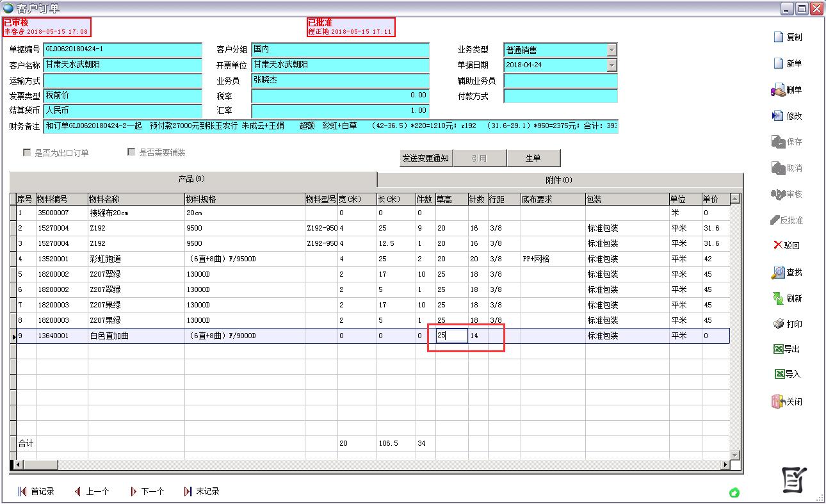Screen dimensions: 826x504
Task: Click the 末记录 last record navigation button
Action: 205,491
